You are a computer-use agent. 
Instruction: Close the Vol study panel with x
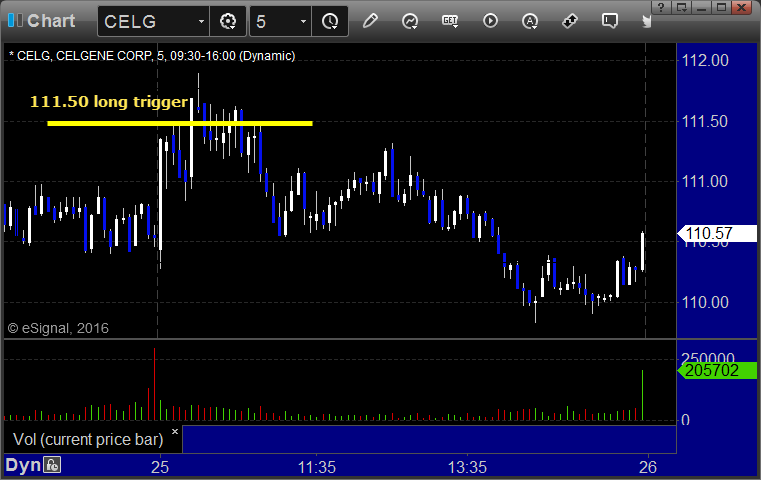175,431
